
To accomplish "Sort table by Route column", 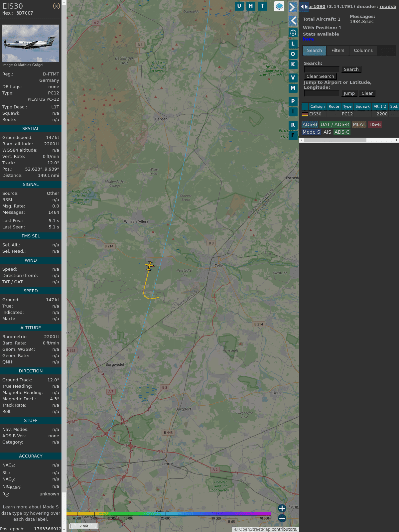I will pyautogui.click(x=334, y=106).
